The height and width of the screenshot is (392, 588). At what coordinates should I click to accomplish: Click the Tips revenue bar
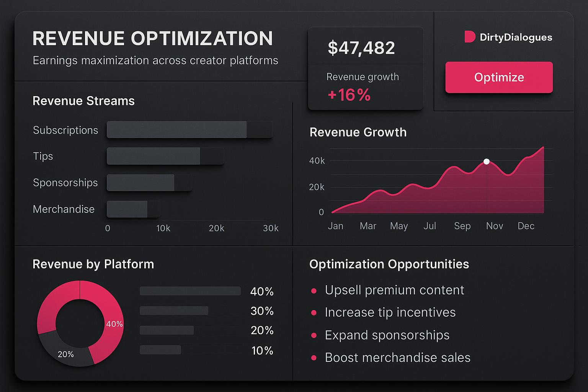(165, 156)
